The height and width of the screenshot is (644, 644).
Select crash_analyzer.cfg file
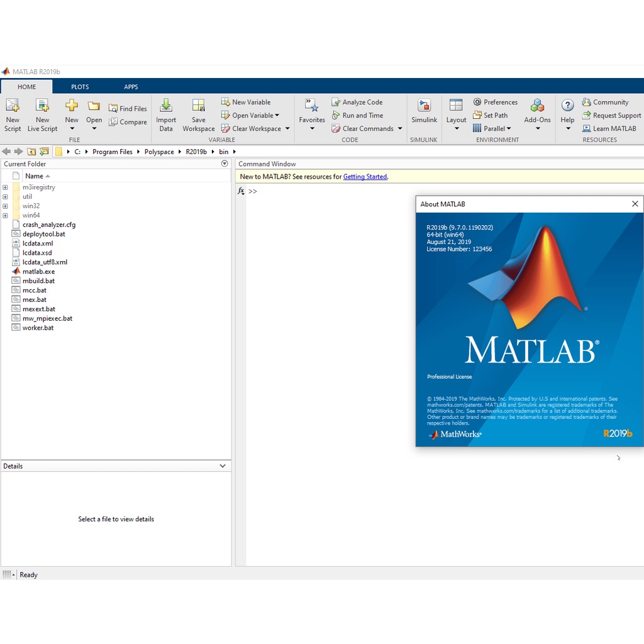coord(49,225)
